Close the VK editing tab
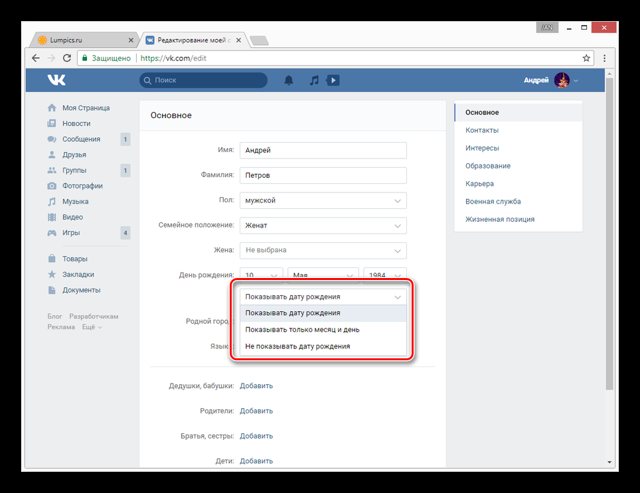This screenshot has width=640, height=493. [x=238, y=40]
